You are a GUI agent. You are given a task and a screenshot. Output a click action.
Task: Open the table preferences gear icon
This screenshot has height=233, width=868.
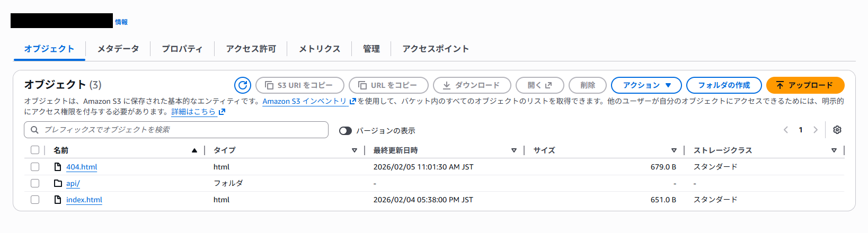pyautogui.click(x=837, y=130)
